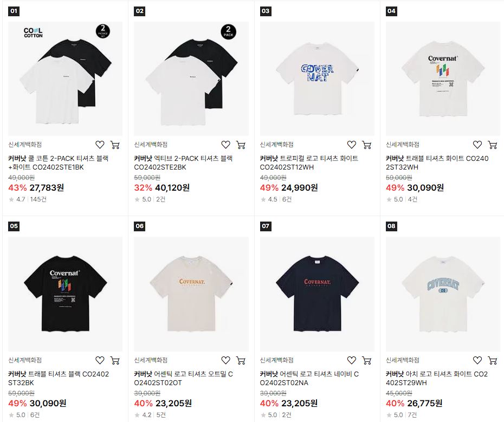
Task: Open 신세계백화점 store link under item 06
Action: 151,360
